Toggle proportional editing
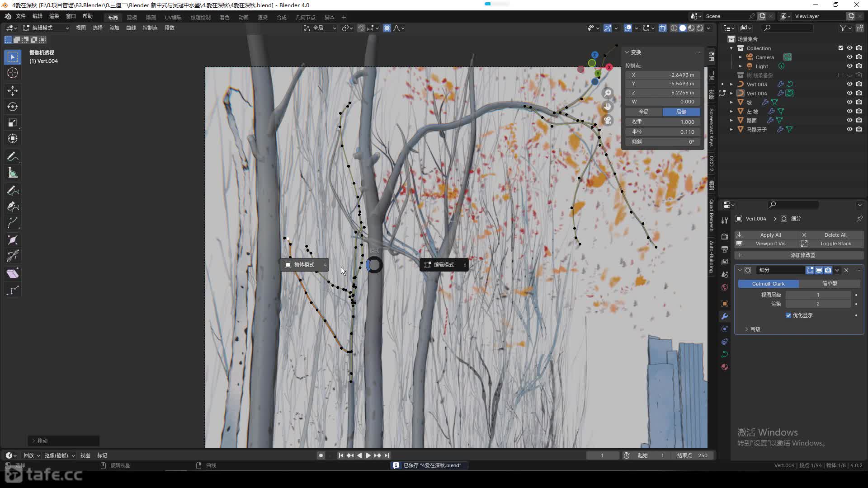Screen dimensions: 868x488 coord(387,28)
